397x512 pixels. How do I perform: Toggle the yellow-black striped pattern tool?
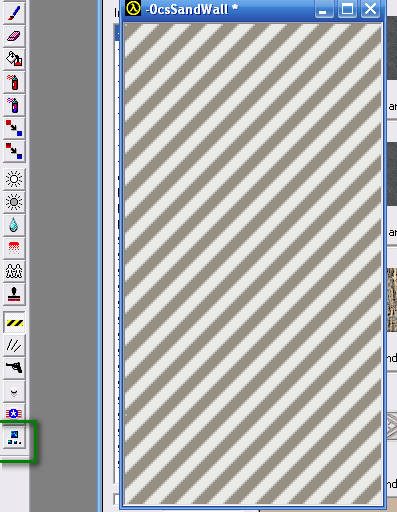pos(15,322)
